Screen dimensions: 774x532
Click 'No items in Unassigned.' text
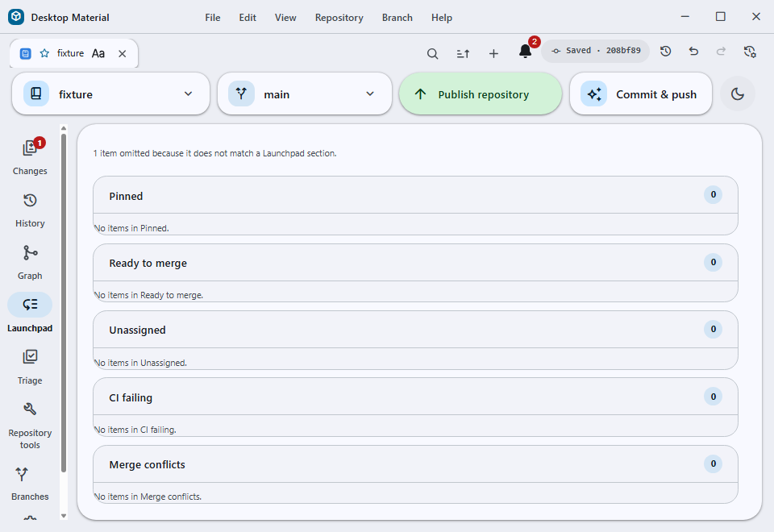click(140, 363)
